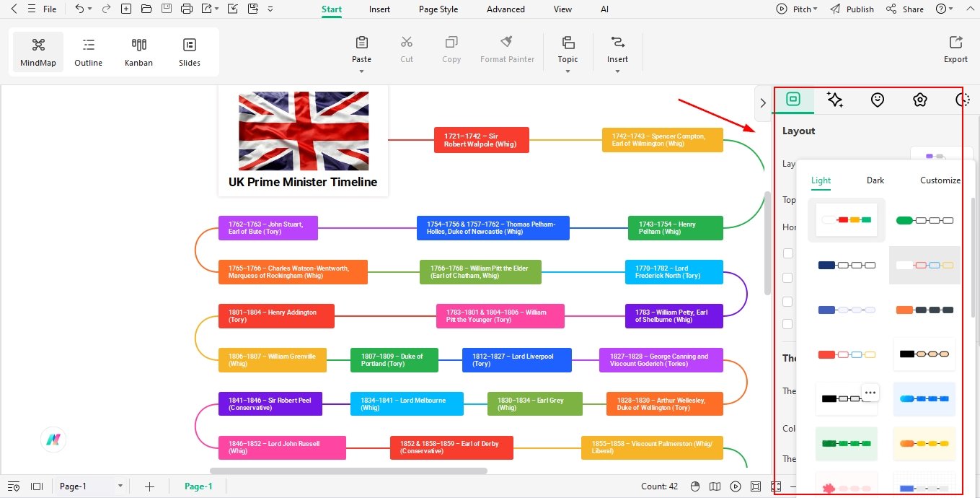The width and height of the screenshot is (980, 498).
Task: Select the green-head outlined theme swatch
Action: click(x=924, y=220)
